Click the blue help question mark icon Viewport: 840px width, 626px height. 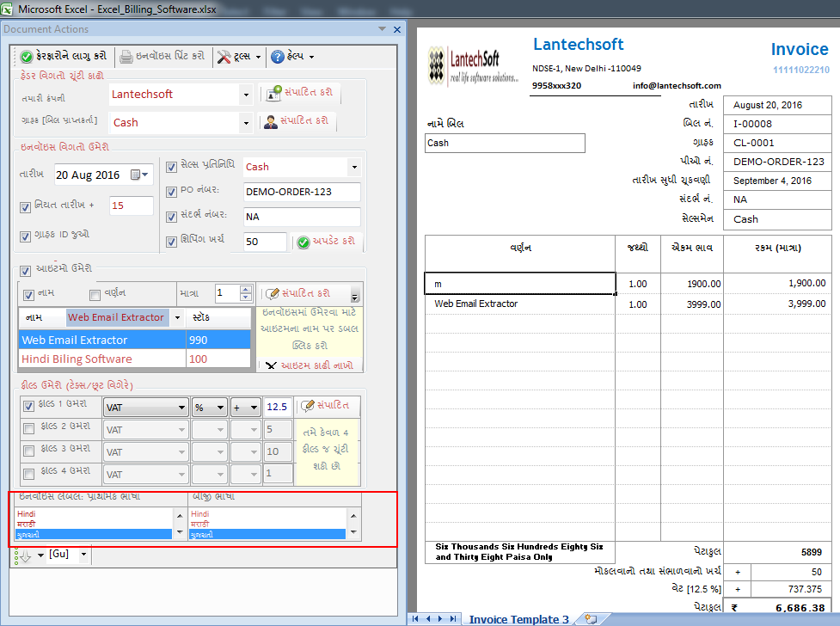(277, 56)
